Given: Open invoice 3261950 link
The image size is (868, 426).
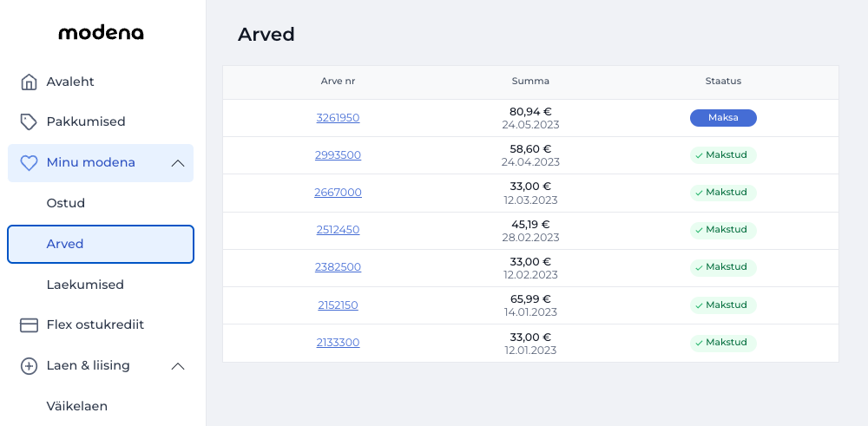Looking at the screenshot, I should pos(338,118).
